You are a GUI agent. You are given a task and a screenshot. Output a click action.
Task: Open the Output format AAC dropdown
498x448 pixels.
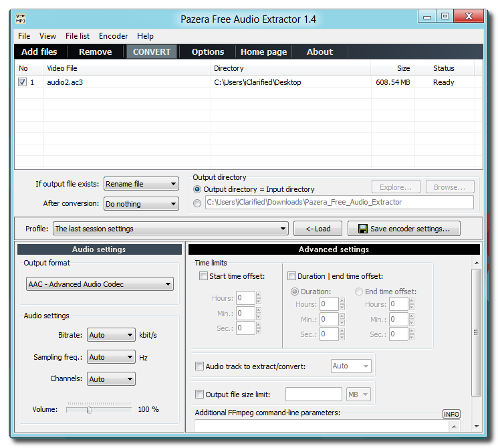pyautogui.click(x=100, y=284)
